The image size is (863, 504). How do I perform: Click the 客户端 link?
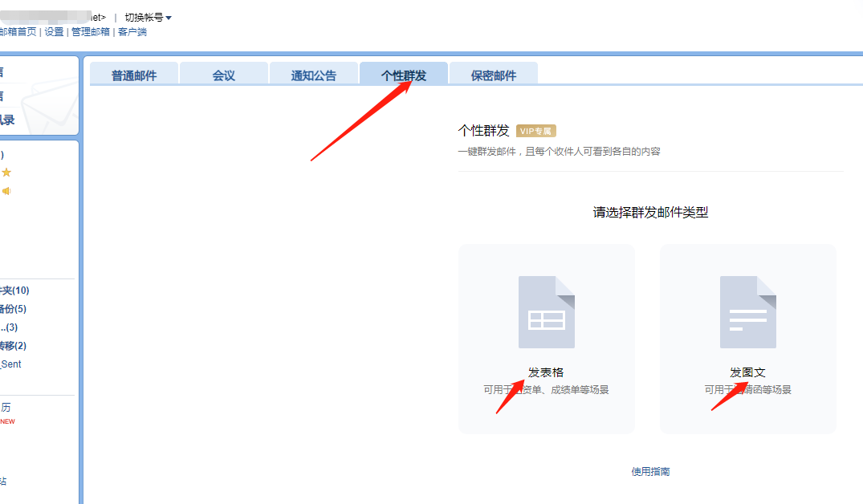click(132, 32)
